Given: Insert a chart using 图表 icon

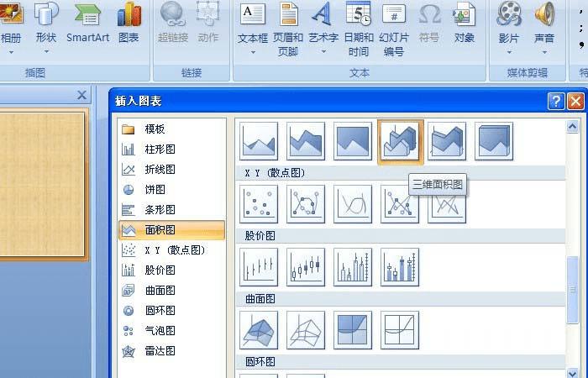Looking at the screenshot, I should pyautogui.click(x=129, y=23).
